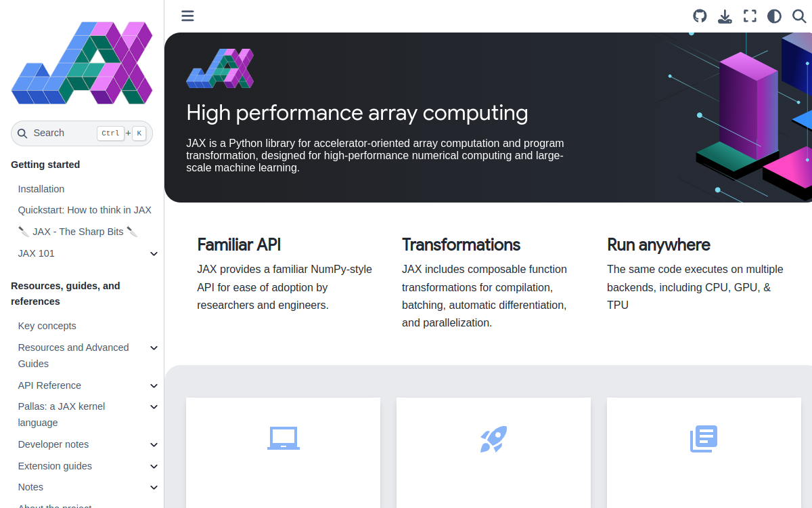Expand the JAX 101 chevron

tap(154, 253)
